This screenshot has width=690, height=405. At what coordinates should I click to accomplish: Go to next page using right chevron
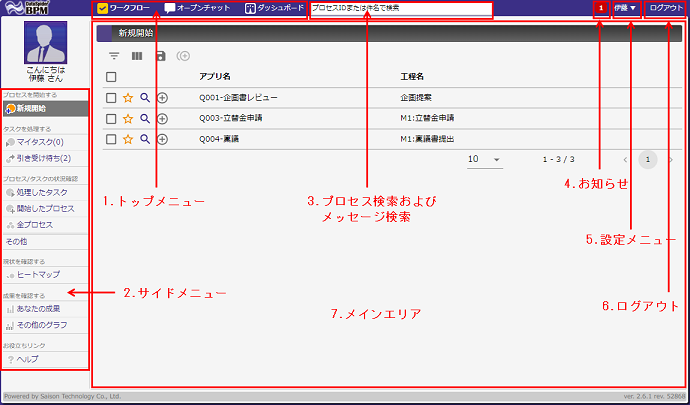coord(670,159)
